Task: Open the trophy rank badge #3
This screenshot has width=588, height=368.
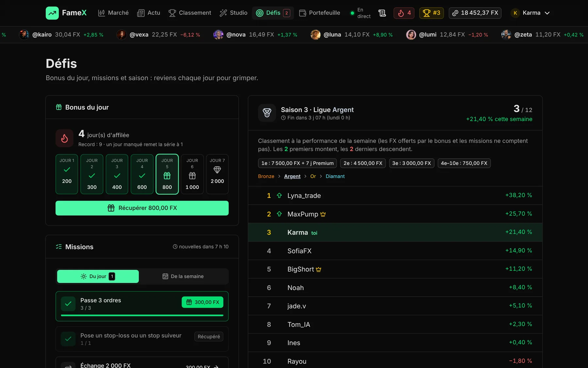Action: coord(432,13)
